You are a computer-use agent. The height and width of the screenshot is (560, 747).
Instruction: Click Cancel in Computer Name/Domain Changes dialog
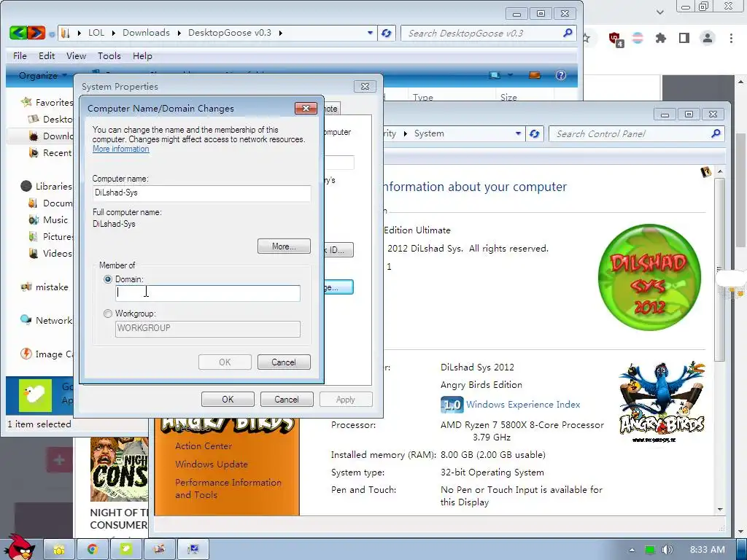pyautogui.click(x=284, y=362)
